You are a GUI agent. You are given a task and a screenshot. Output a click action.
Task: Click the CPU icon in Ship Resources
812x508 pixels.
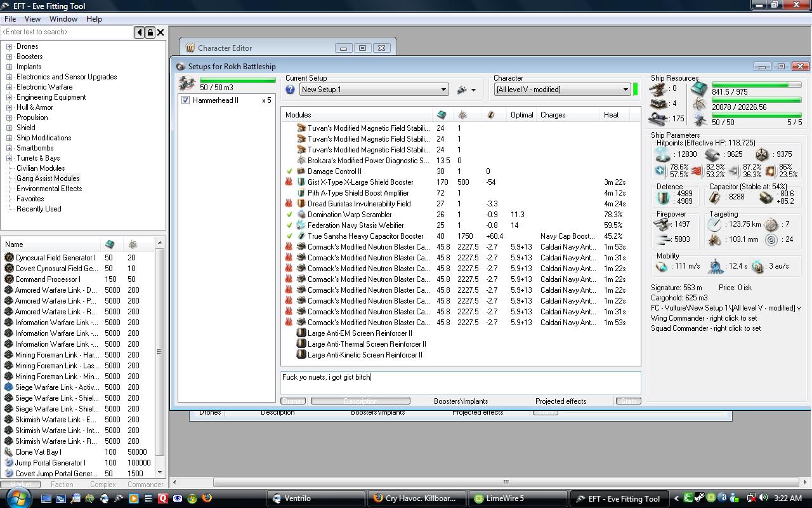(x=699, y=88)
